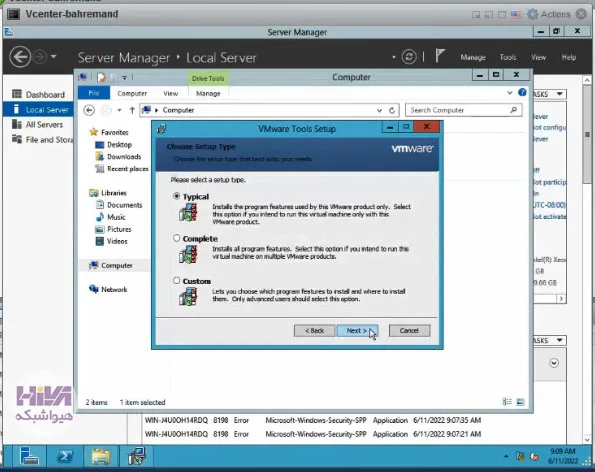Click the VMware Tools installer taskbar icon
This screenshot has height=472, width=595.
pyautogui.click(x=137, y=456)
